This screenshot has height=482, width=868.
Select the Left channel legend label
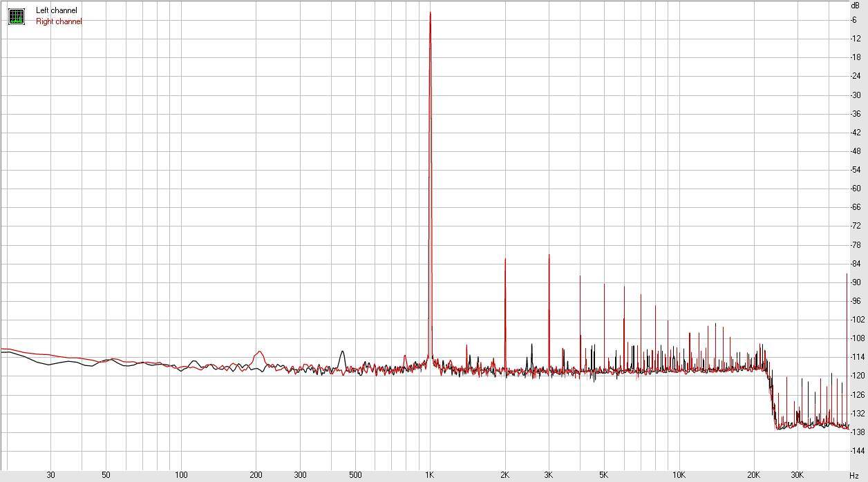click(57, 10)
